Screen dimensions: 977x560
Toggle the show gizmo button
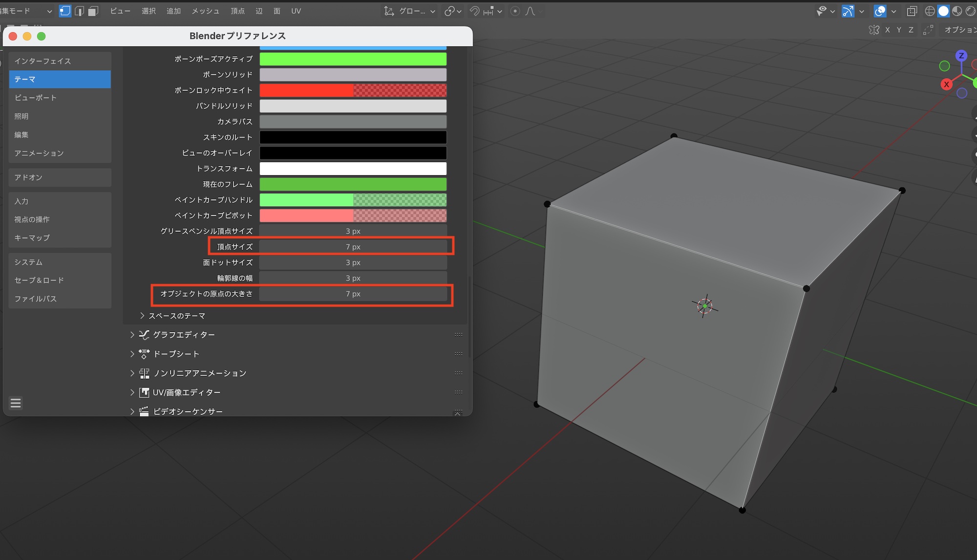click(x=848, y=11)
